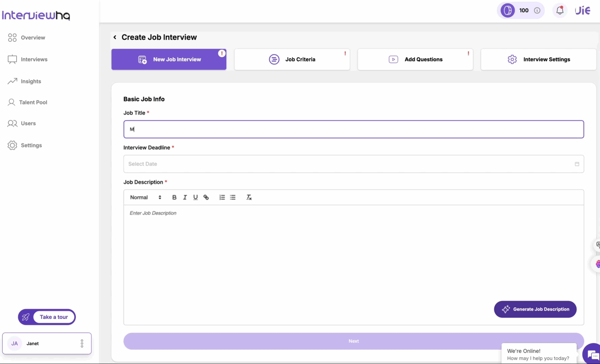The width and height of the screenshot is (600, 364).
Task: Clear text formatting in the editor
Action: point(249,198)
